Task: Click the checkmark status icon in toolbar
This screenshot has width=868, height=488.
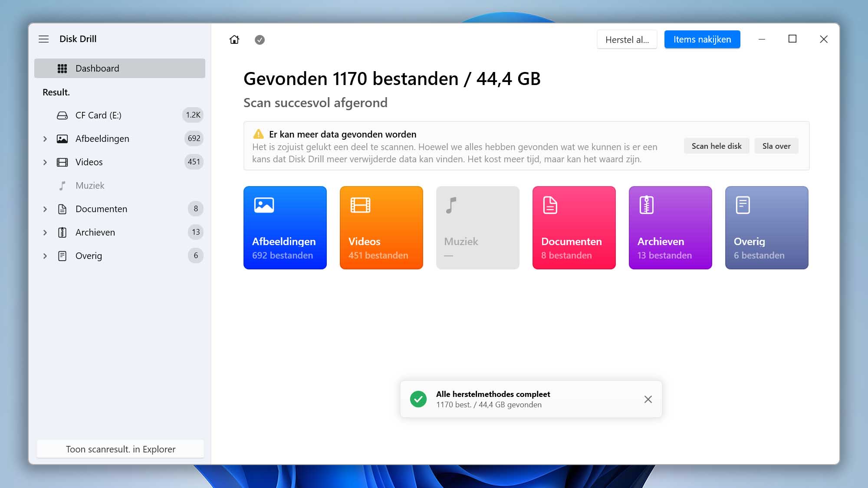Action: tap(260, 39)
